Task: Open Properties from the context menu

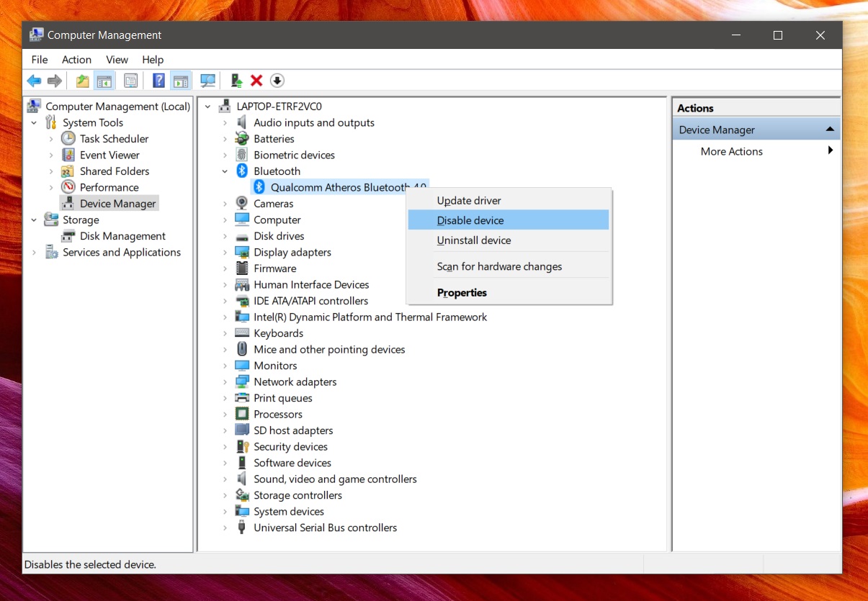Action: pos(509,293)
